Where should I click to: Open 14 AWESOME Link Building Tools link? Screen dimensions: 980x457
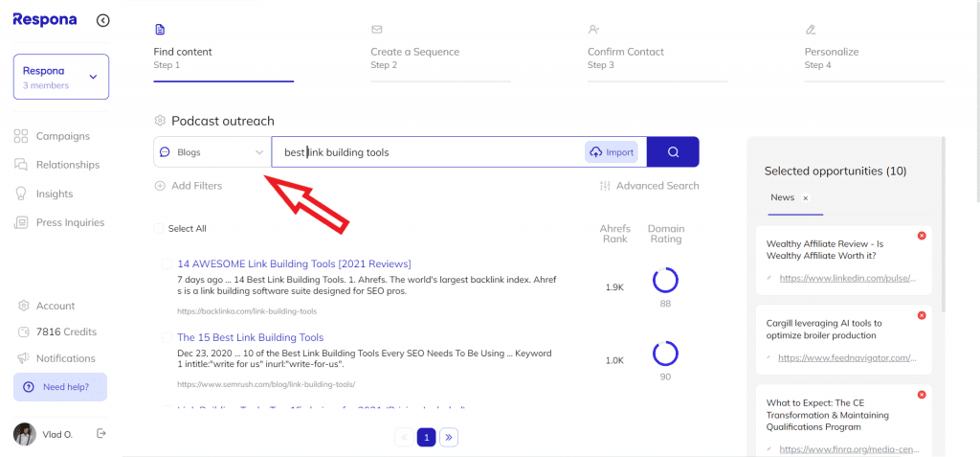pos(294,263)
